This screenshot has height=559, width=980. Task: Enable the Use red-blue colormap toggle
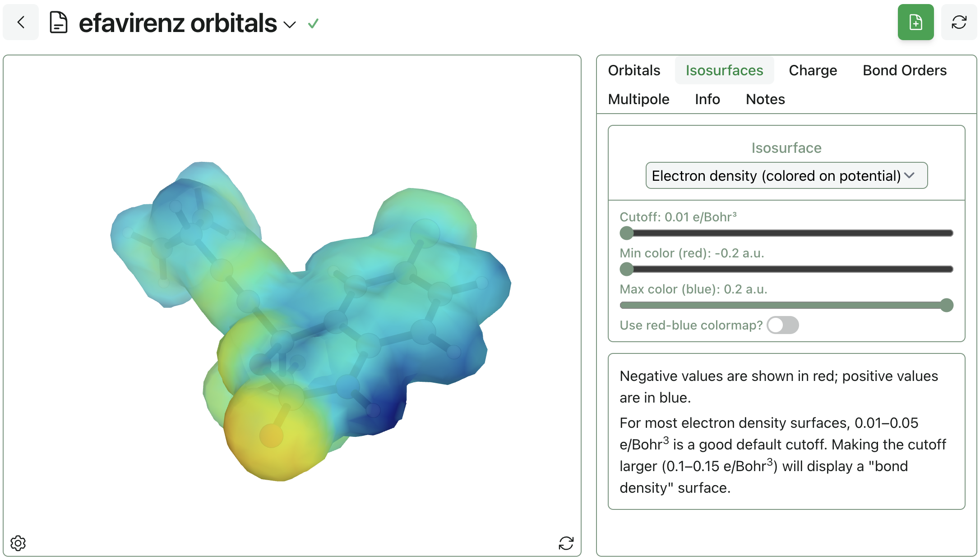pyautogui.click(x=783, y=325)
